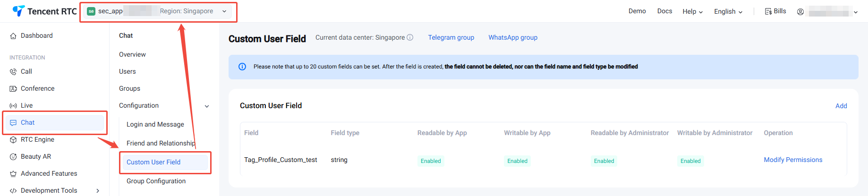Click the Conference sidebar icon
The height and width of the screenshot is (196, 868).
(x=13, y=89)
